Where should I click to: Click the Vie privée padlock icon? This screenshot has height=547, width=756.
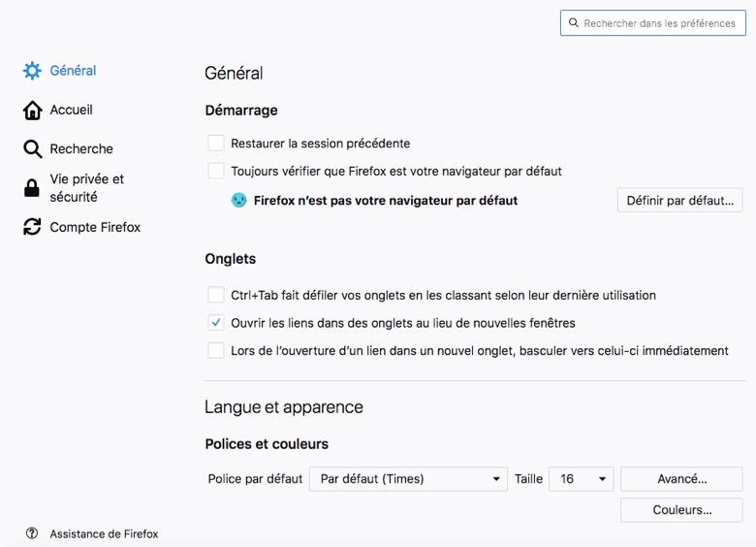[32, 187]
